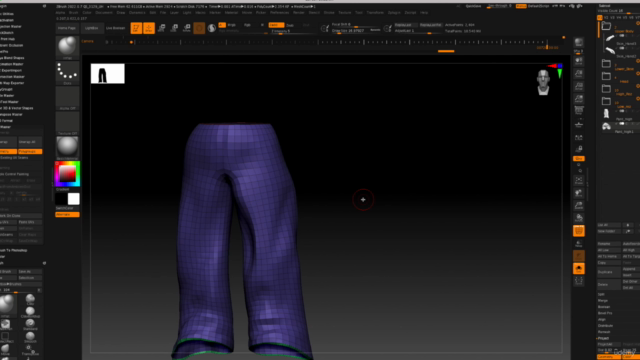Viewport: 640px width, 360px height.
Task: Click the sculptris-style sphere icon in top toolbar
Action: point(211,28)
